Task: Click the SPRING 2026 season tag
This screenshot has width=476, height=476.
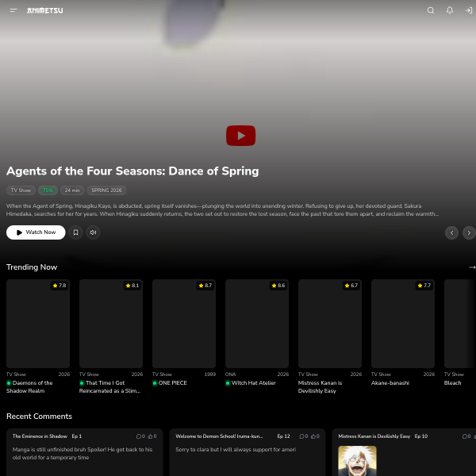Action: pyautogui.click(x=106, y=190)
